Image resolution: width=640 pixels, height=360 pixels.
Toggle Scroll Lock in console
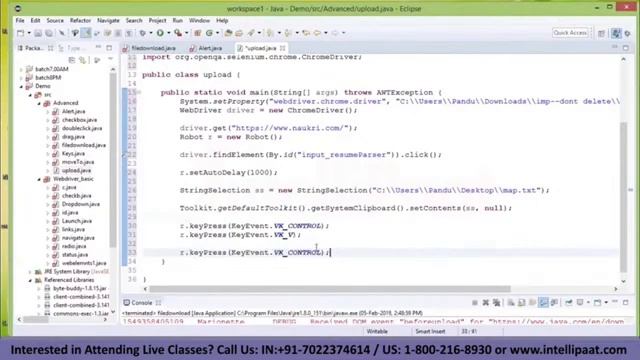[522, 302]
